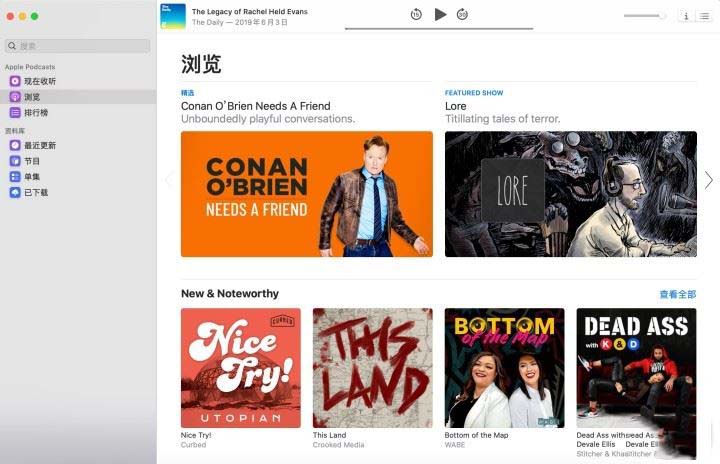Screen dimensions: 720x464
Task: Click the 'Nice Try!' title label
Action: (x=196, y=435)
